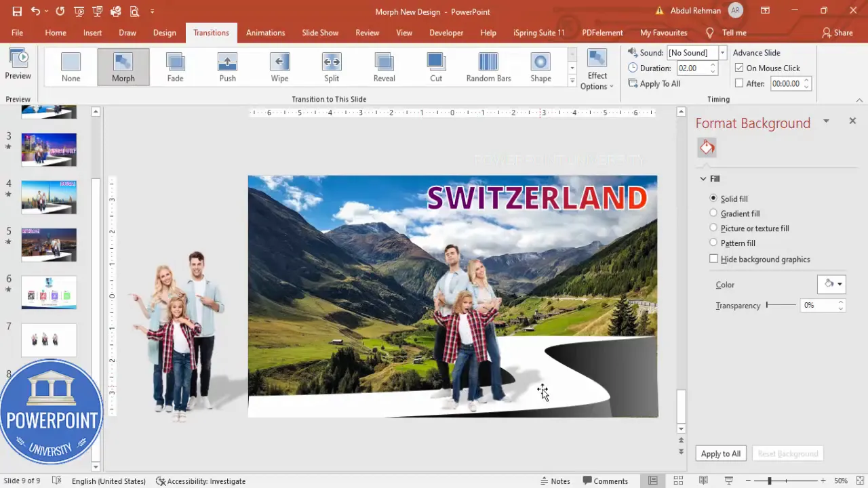The height and width of the screenshot is (488, 868).
Task: Click the After time input field
Action: click(785, 83)
